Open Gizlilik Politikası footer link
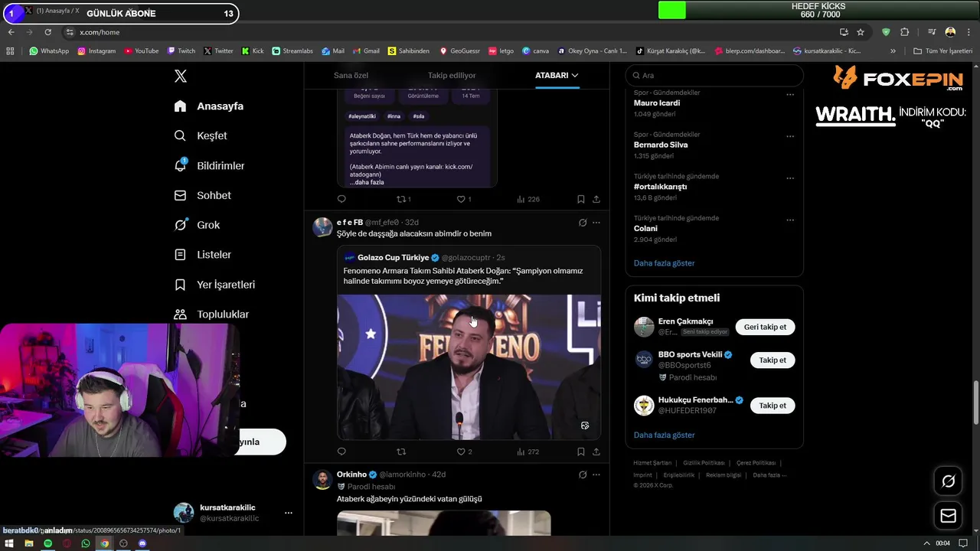This screenshot has width=980, height=551. (704, 463)
